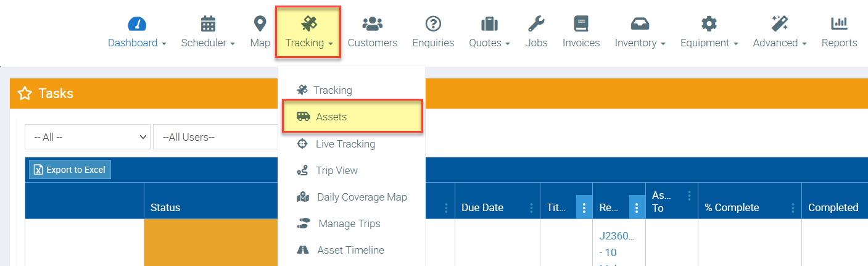Open Jobs wrench icon
The width and height of the screenshot is (868, 266).
(536, 24)
